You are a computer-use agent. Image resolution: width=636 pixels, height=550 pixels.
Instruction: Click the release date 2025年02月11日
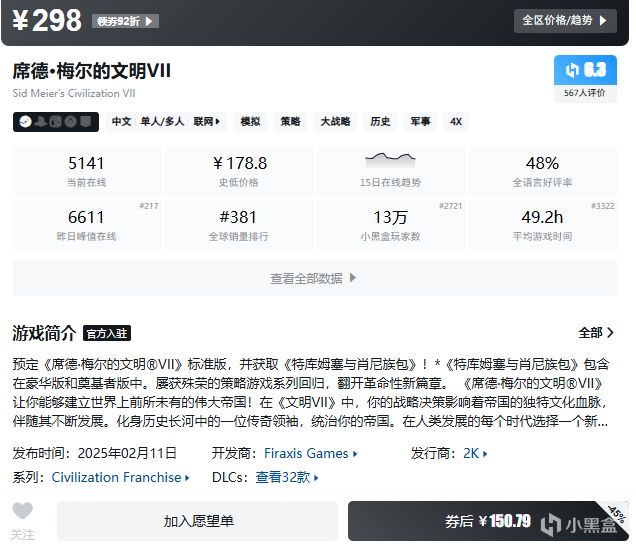(x=127, y=453)
